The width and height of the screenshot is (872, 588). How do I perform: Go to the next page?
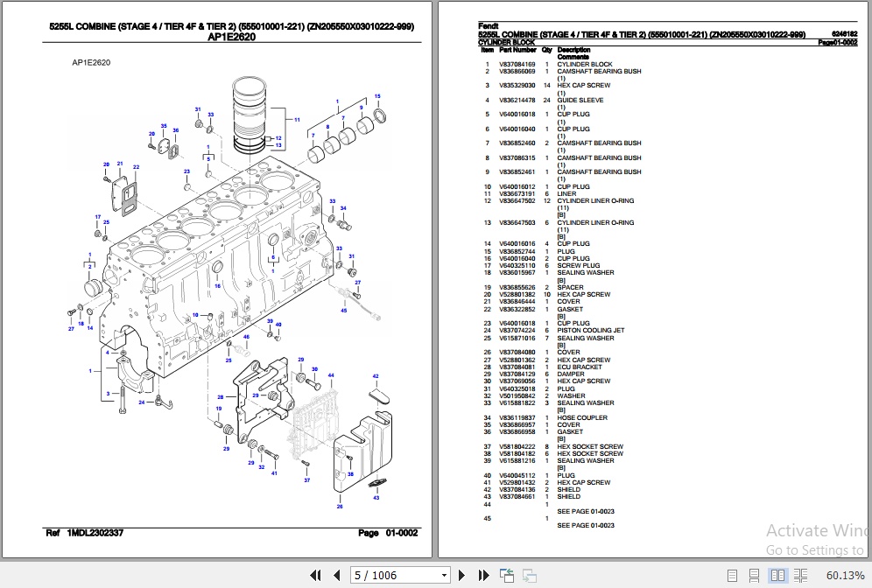click(461, 575)
